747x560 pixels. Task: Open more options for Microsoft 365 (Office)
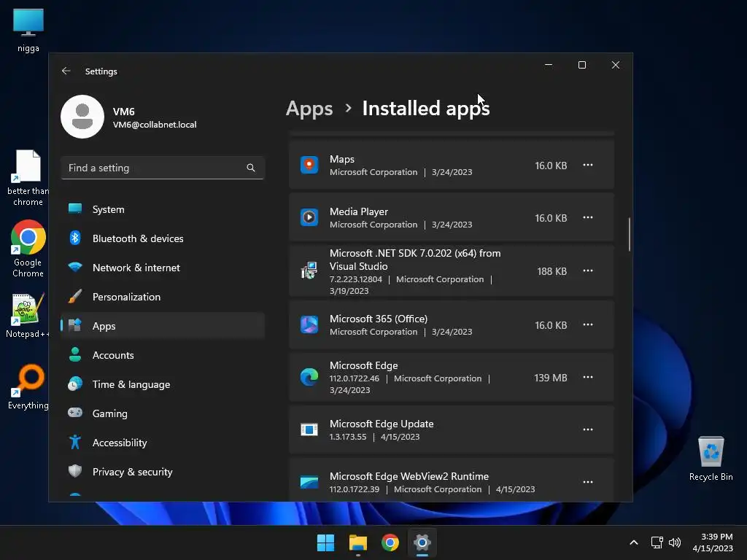point(588,324)
